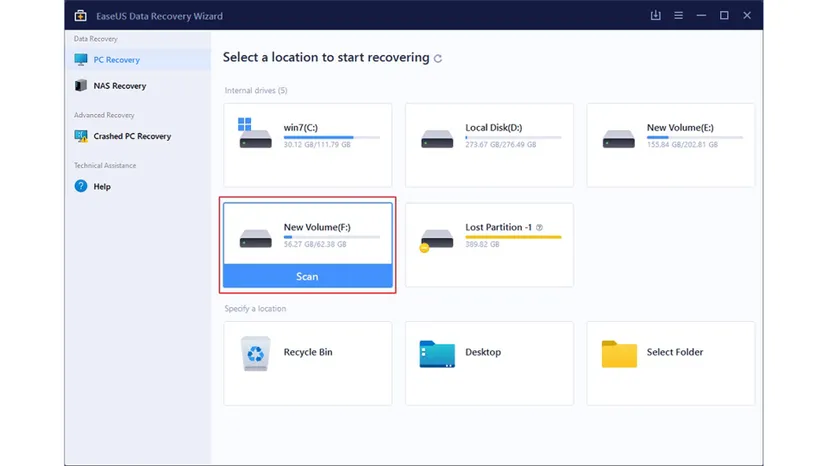828x466 pixels.
Task: Click the New Volume(F:) drive icon
Action: pyautogui.click(x=255, y=238)
